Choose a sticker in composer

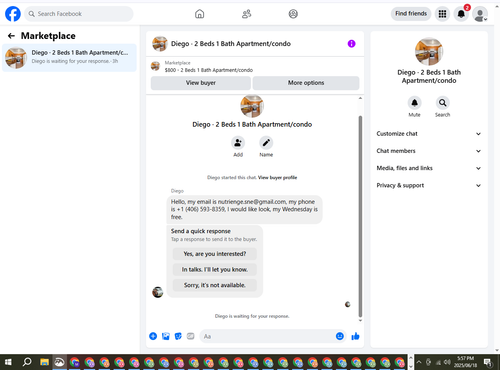[178, 336]
